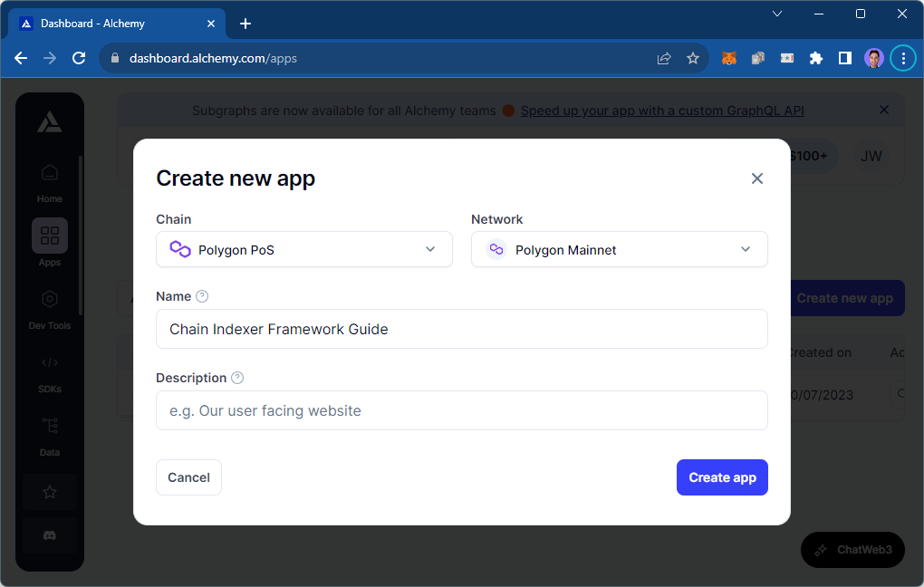Click the star icon in sidebar
Screen dimensions: 924x587
click(50, 492)
